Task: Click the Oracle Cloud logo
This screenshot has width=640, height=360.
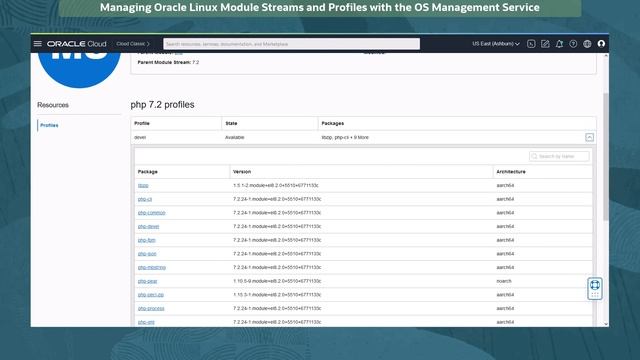Action: (76, 44)
